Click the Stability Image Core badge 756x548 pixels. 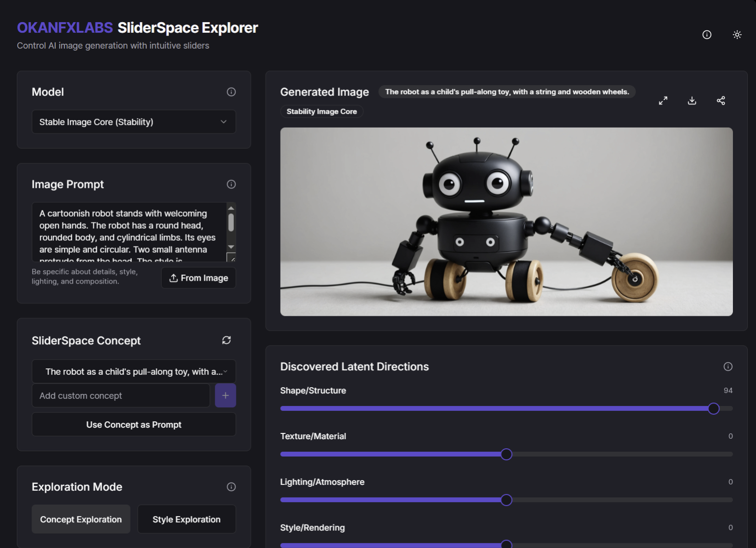point(321,111)
